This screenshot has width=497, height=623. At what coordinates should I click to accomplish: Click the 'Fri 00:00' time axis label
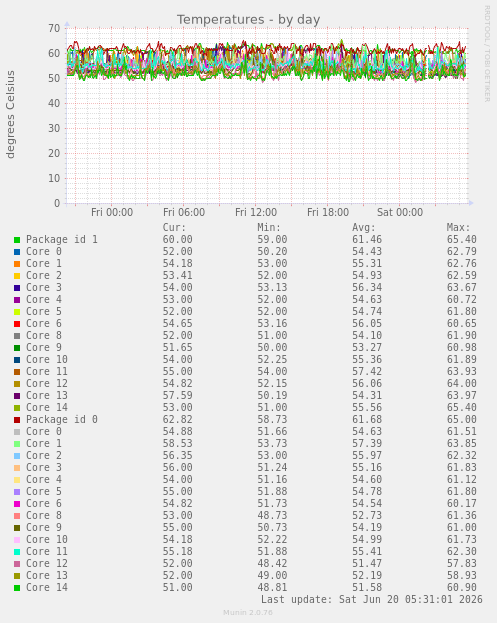(112, 212)
